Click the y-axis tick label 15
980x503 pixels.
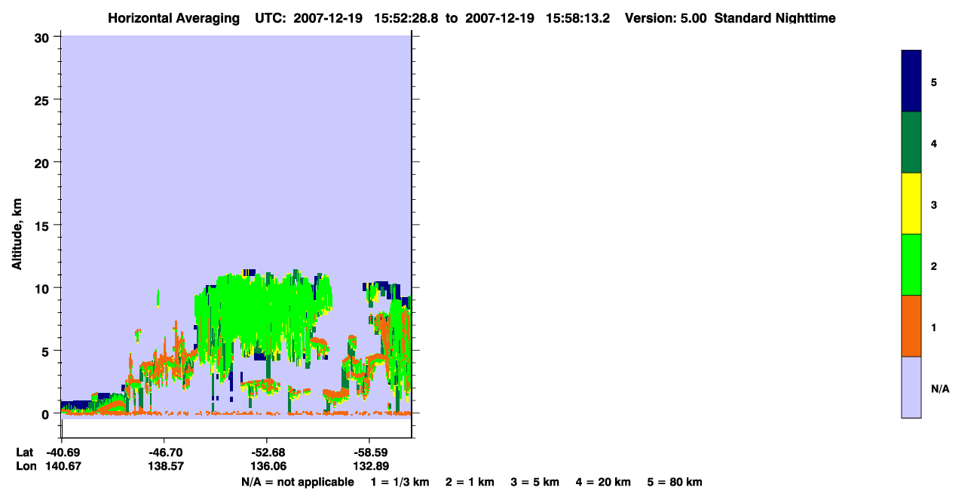click(x=43, y=225)
